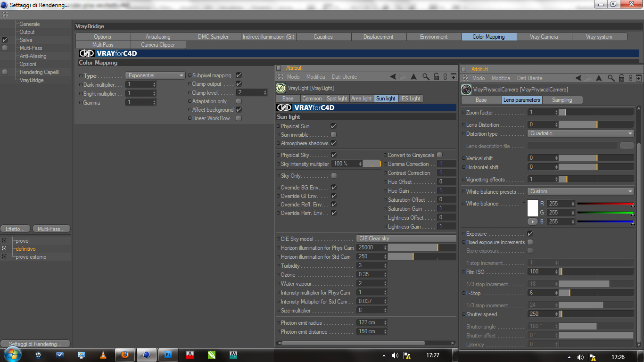Enable Sun invisible checkbox

334,135
